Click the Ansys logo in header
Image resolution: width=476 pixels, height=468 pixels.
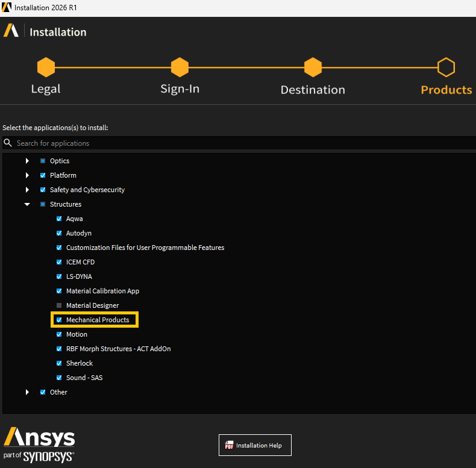(11, 30)
